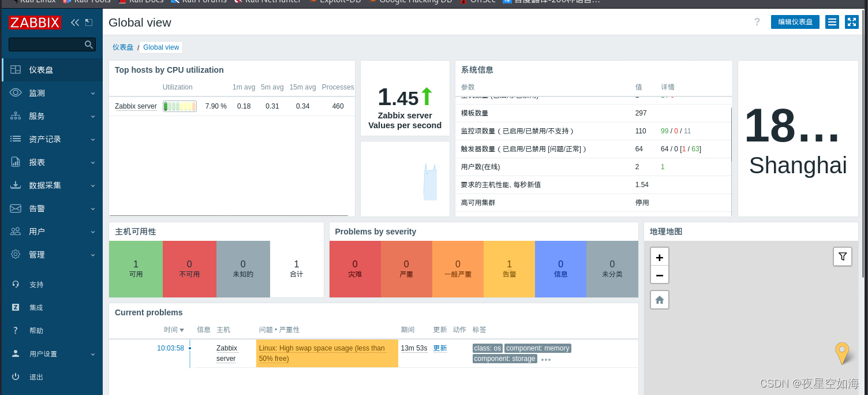
Task: Click the Zabbix logo
Action: click(35, 23)
